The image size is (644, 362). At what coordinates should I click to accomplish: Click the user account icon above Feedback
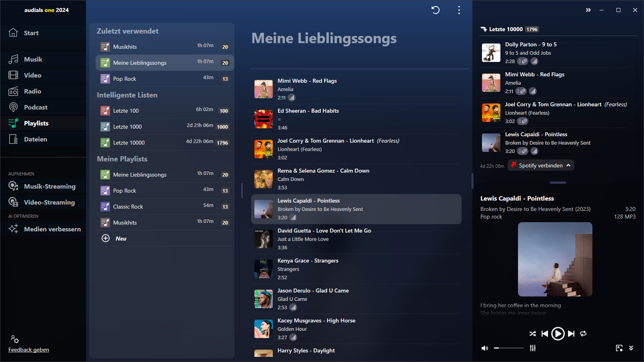click(x=14, y=339)
